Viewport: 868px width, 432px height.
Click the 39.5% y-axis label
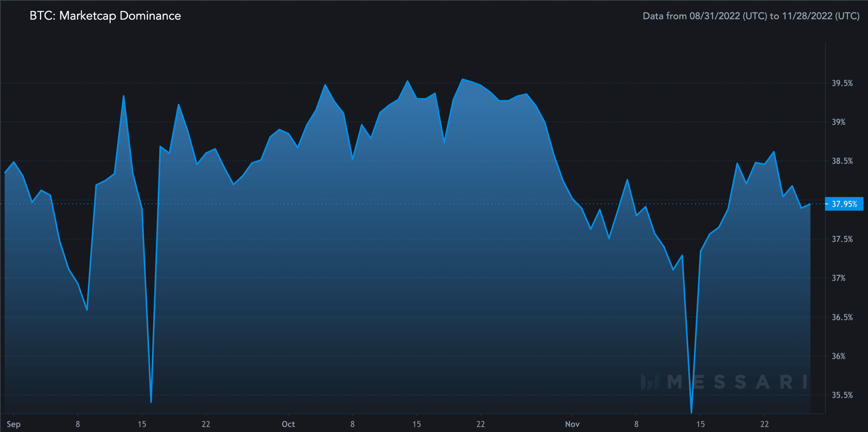(842, 83)
